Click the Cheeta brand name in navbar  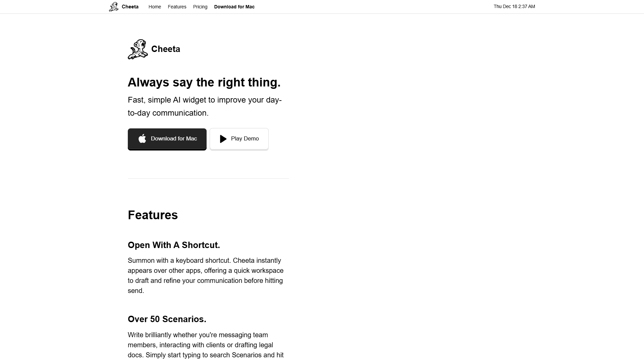pos(130,7)
